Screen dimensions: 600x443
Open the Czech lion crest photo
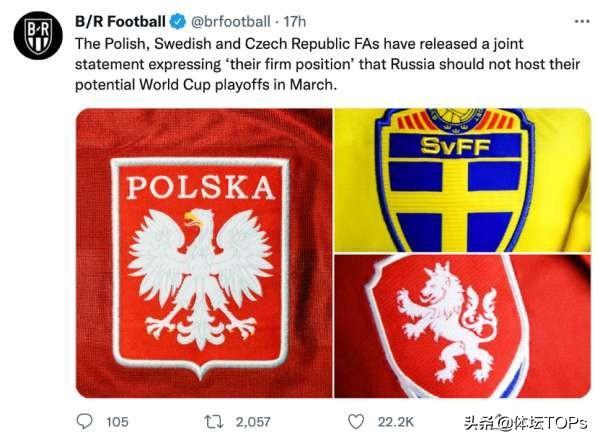(x=462, y=326)
